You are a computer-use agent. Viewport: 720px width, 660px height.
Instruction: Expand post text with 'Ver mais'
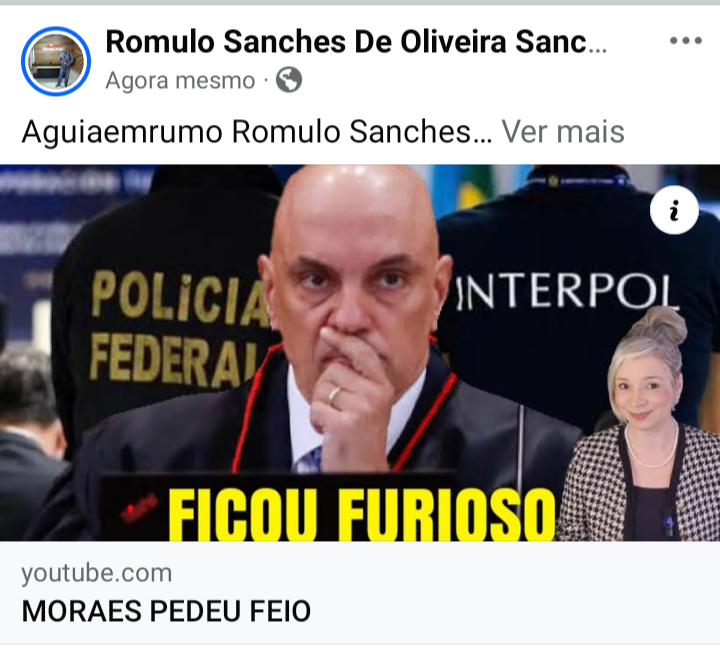[562, 132]
